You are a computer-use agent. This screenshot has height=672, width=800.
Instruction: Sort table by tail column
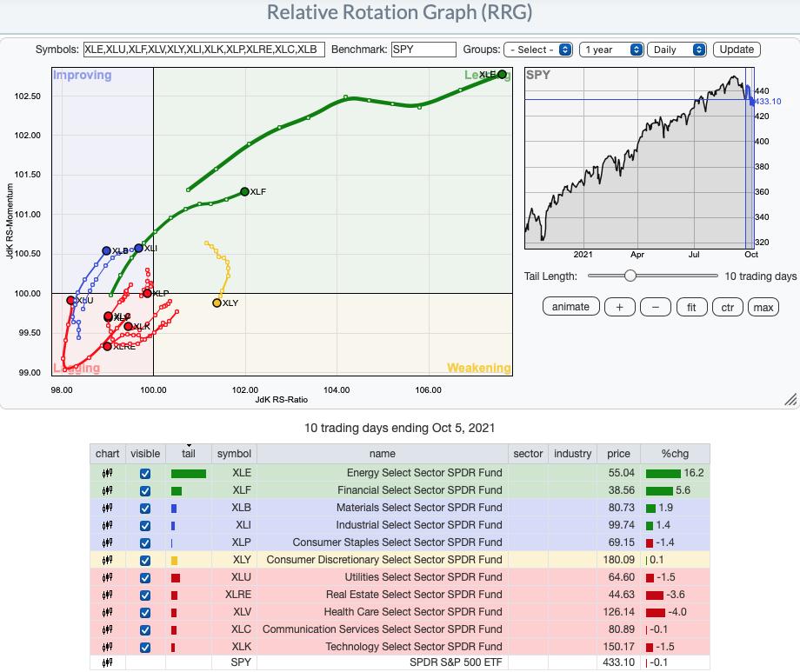pos(189,454)
